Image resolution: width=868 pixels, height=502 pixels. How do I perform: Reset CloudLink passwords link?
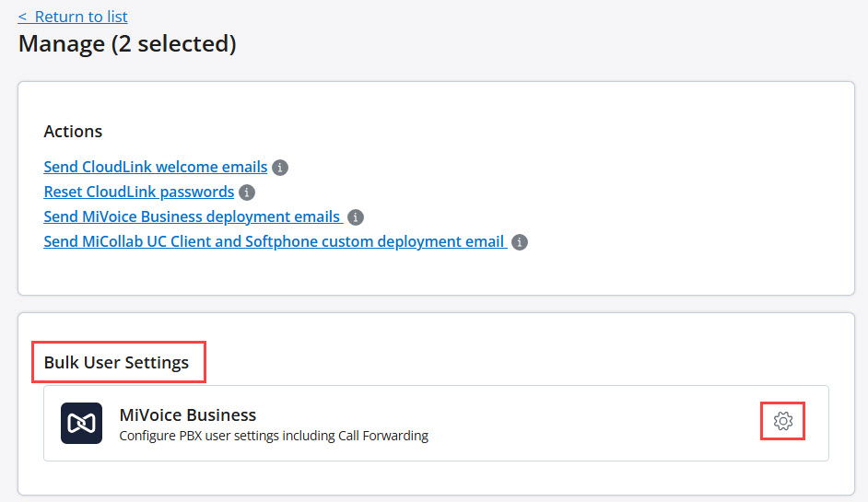point(139,192)
